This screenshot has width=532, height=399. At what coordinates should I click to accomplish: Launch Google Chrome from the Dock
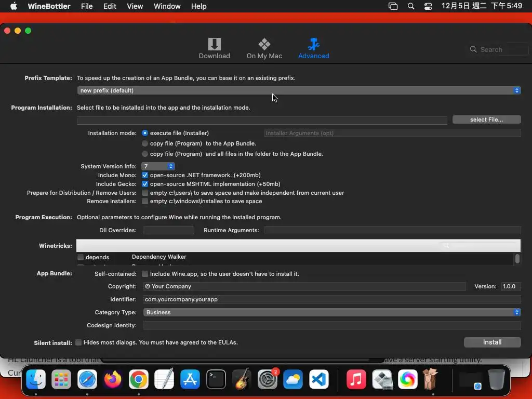pos(138,379)
